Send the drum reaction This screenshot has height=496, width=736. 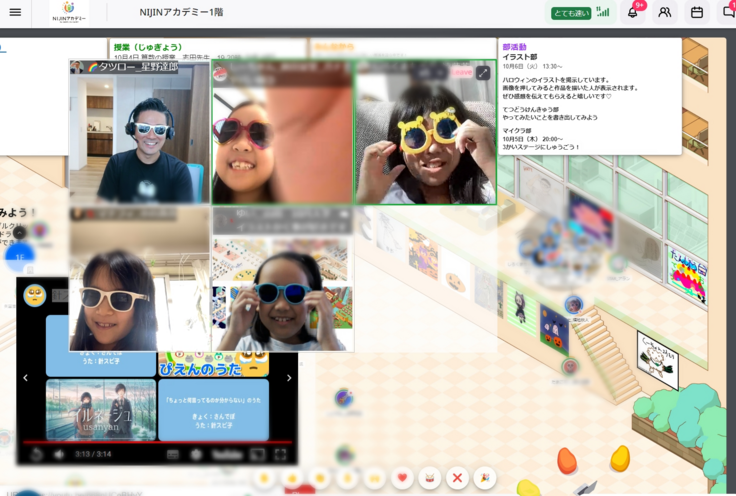429,478
